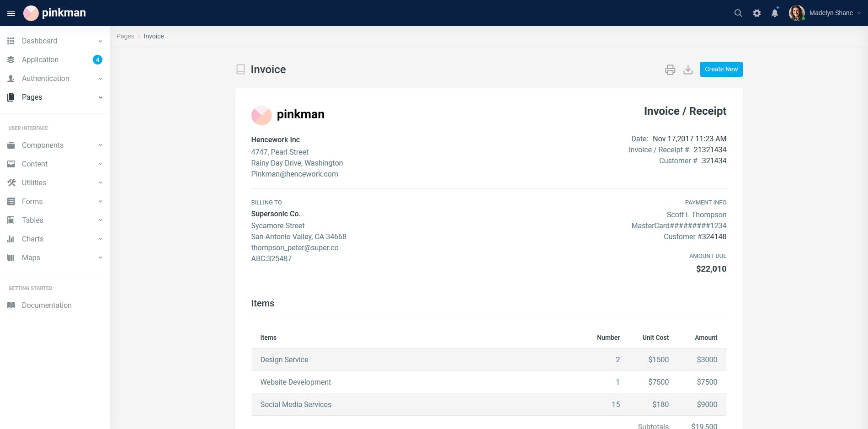Open the Application menu with badge 4
868x429 pixels.
click(40, 59)
